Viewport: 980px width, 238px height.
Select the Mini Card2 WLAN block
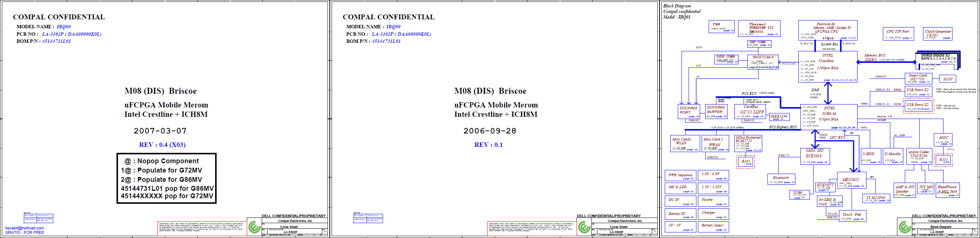685,144
